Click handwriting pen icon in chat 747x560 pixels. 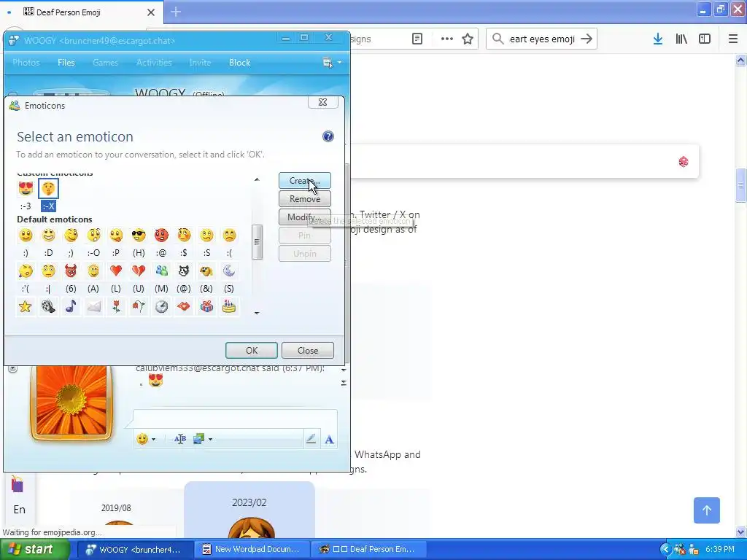(311, 439)
